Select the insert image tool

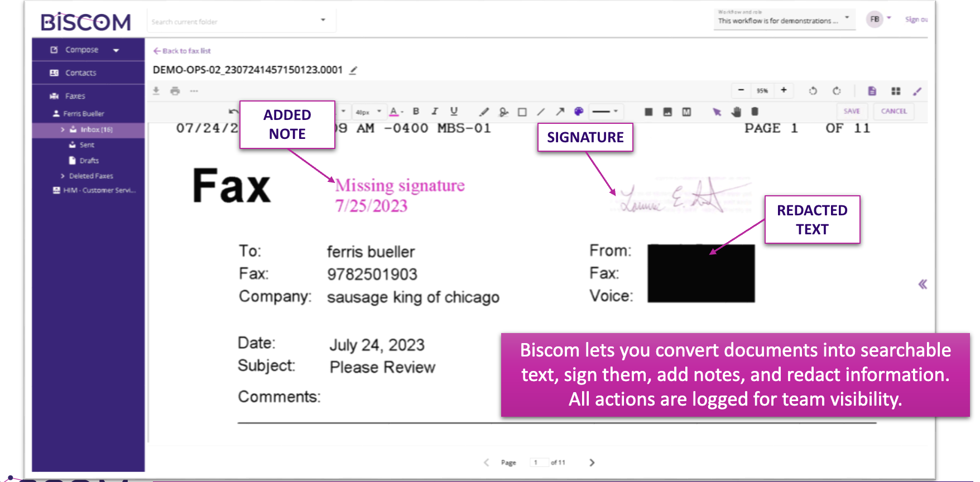(667, 112)
